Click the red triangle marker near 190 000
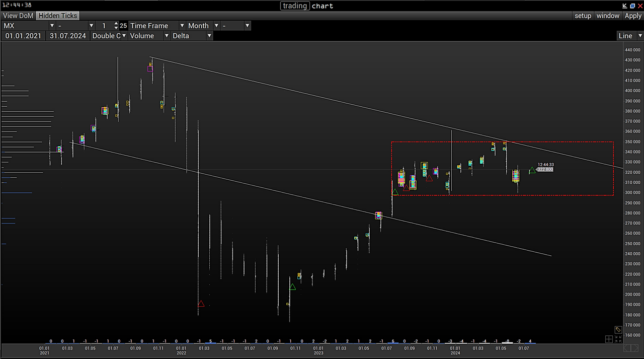 [201, 304]
